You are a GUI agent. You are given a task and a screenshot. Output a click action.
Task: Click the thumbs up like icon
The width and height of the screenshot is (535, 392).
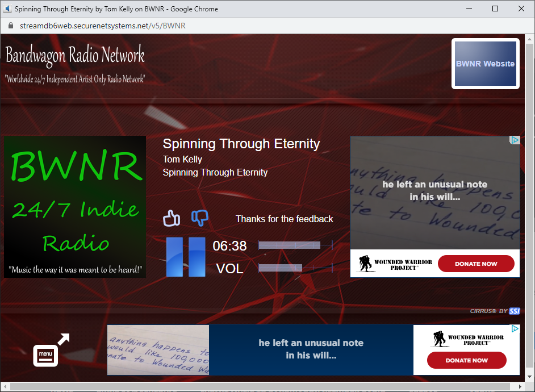coord(172,218)
